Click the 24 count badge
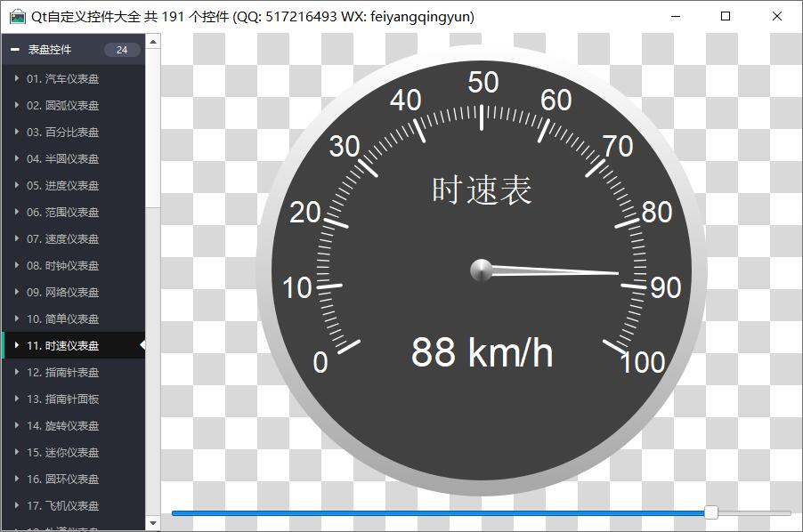803x532 pixels. (122, 50)
